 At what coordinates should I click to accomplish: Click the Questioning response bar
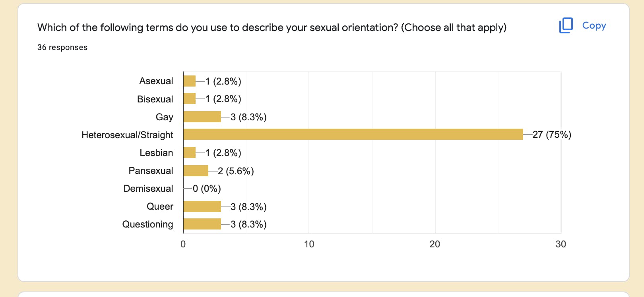pos(202,224)
